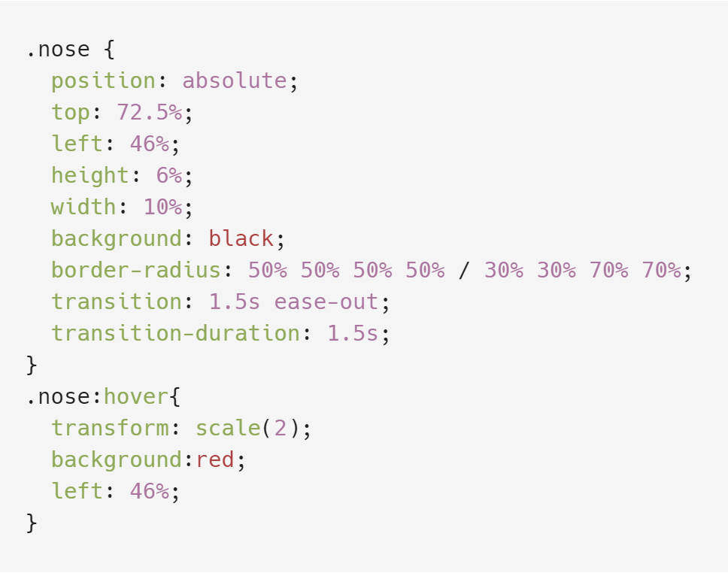
Task: Click the absolute value of position
Action: 235,80
